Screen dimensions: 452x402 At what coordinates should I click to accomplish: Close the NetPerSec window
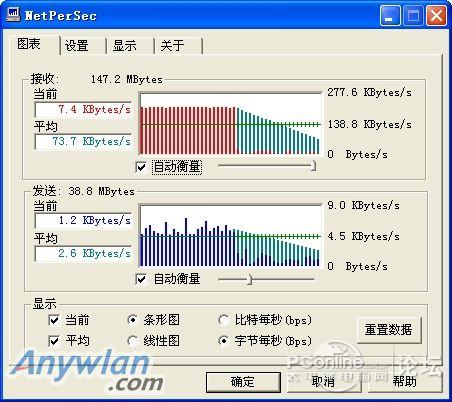[x=437, y=16]
